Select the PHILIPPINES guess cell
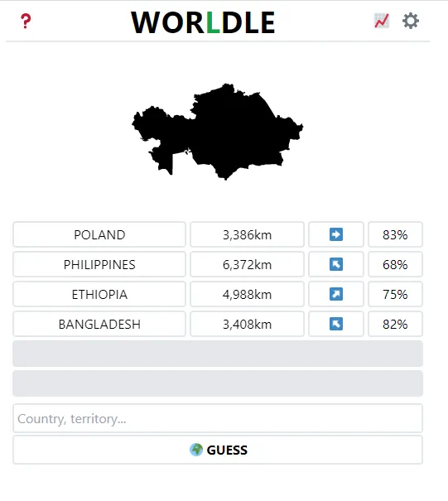The image size is (448, 501). pyautogui.click(x=99, y=264)
